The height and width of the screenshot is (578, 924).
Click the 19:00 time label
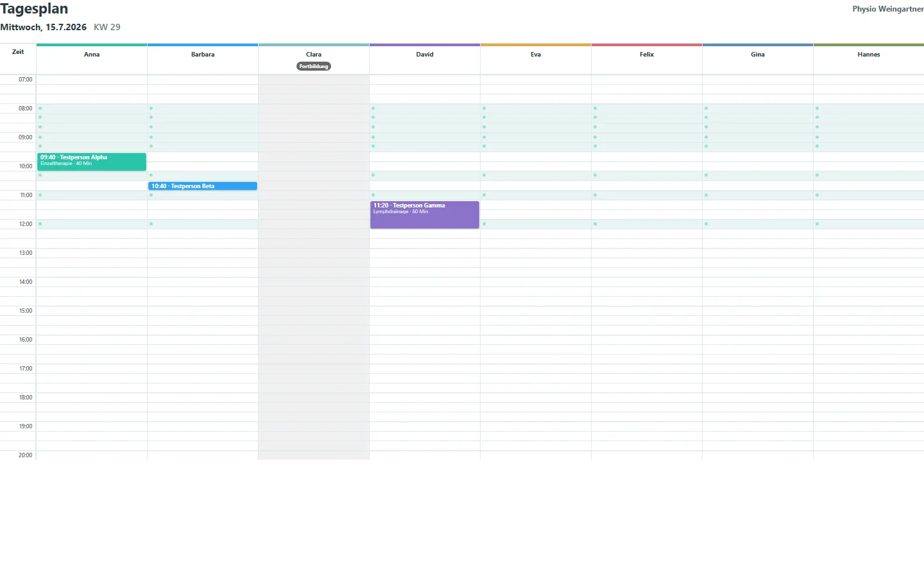[26, 426]
